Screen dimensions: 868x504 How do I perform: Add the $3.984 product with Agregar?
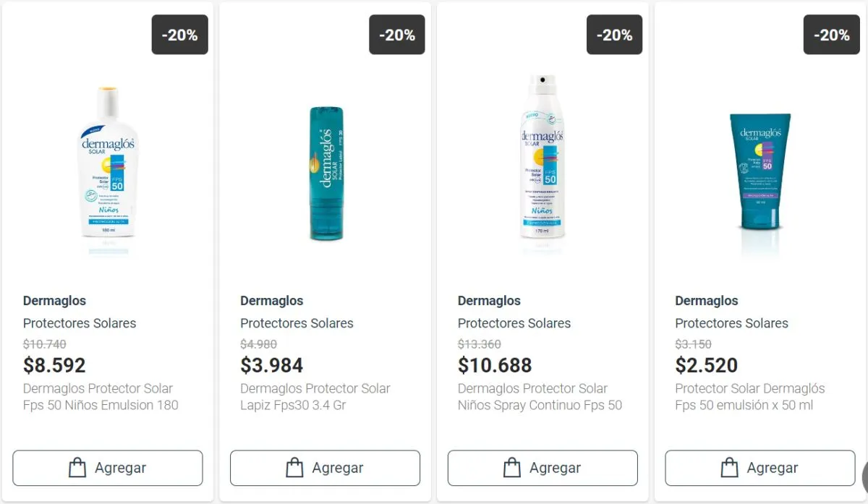pos(325,468)
